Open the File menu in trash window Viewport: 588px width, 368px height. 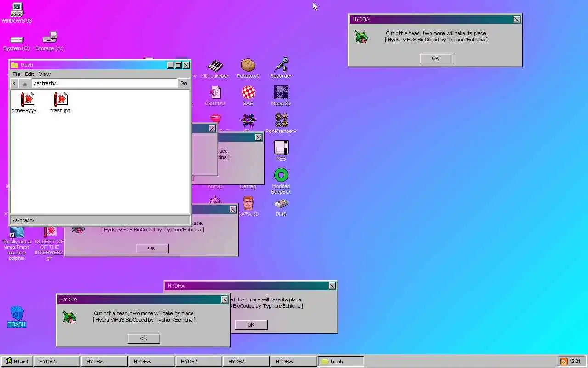(16, 74)
